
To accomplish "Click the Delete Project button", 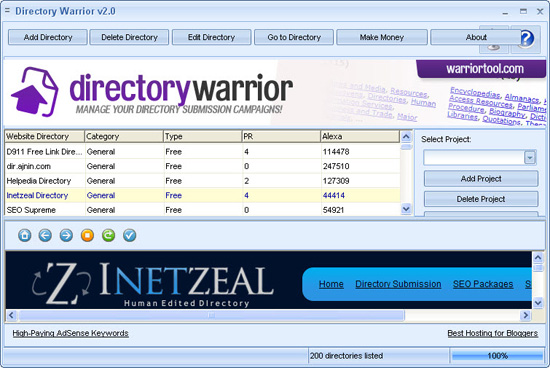I will tap(481, 199).
